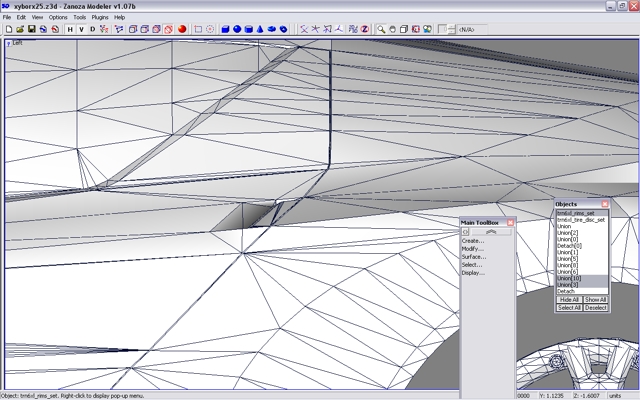
Task: Expand the Modify... section in Main ToolBox
Action: coord(472,249)
